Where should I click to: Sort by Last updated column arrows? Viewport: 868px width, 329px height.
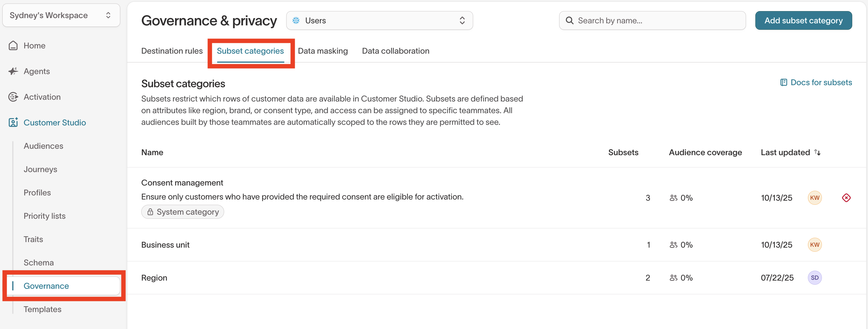817,152
